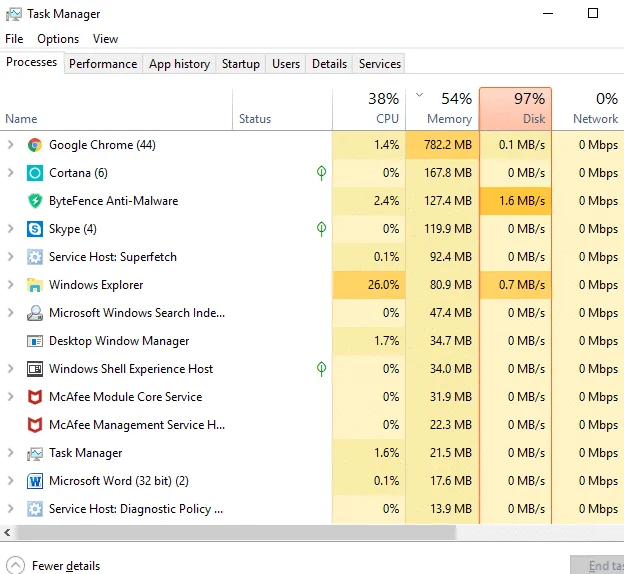Click the Google Chrome process icon
The height and width of the screenshot is (574, 624).
[35, 145]
